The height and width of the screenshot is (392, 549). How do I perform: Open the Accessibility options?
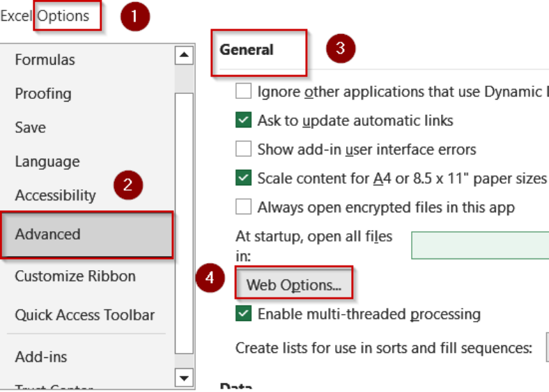point(55,196)
